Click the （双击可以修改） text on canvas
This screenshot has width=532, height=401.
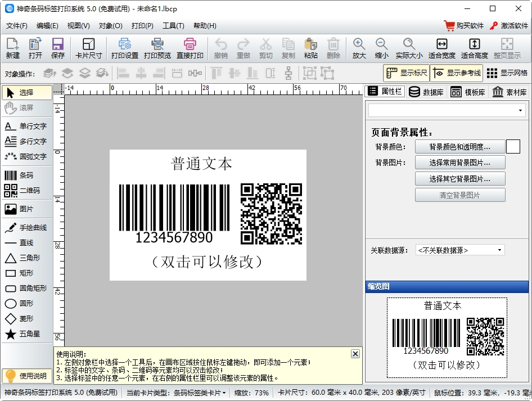208,262
